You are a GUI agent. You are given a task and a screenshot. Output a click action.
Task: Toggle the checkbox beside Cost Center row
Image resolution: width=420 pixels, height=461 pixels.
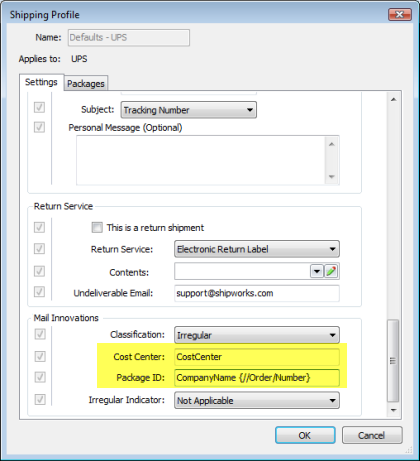point(40,356)
